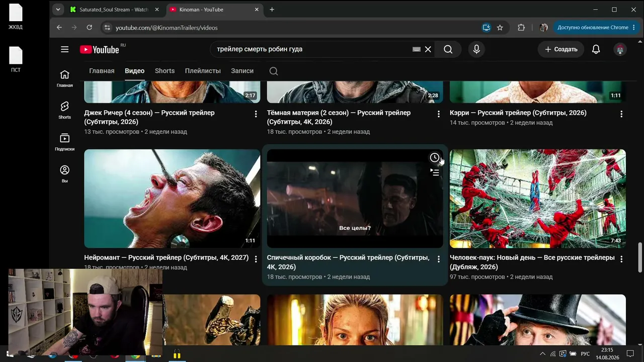The image size is (644, 362).
Task: Open options menu for Нейромант trailer
Action: tap(256, 259)
